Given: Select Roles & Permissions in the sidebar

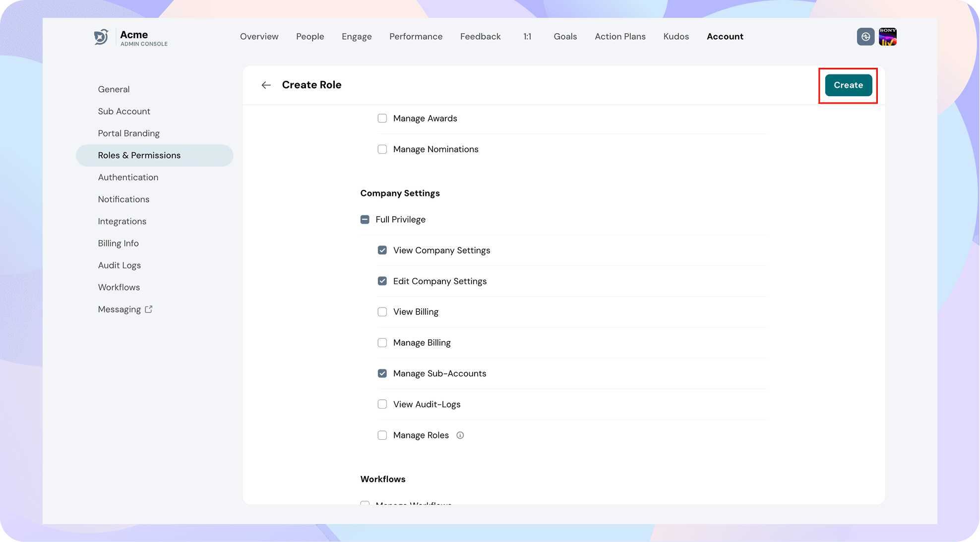Looking at the screenshot, I should click(155, 156).
